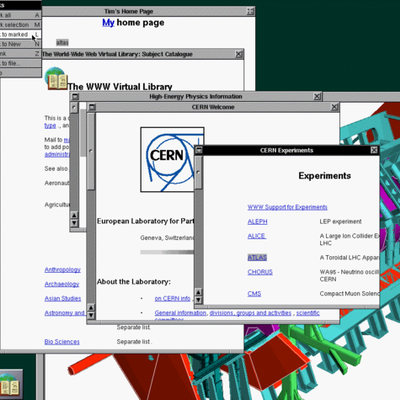The image size is (400, 400).
Task: Follow the 'on CERN info' link
Action: pyautogui.click(x=173, y=298)
